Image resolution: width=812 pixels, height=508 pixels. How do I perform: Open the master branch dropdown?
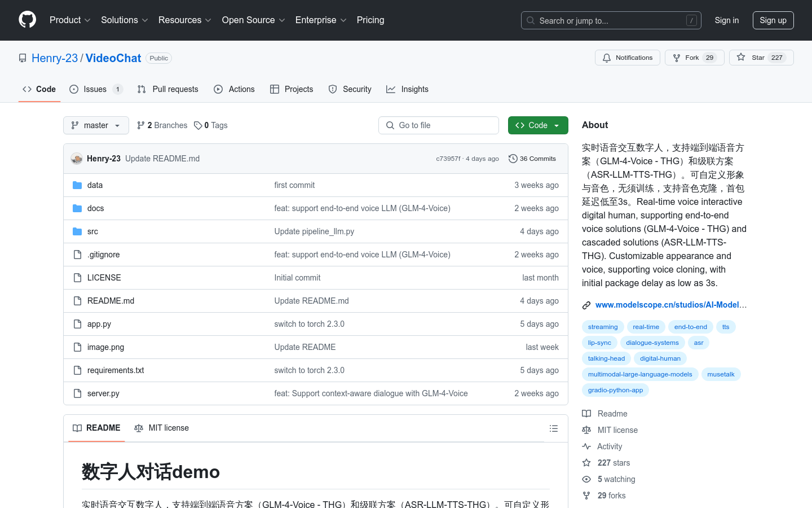click(x=96, y=125)
